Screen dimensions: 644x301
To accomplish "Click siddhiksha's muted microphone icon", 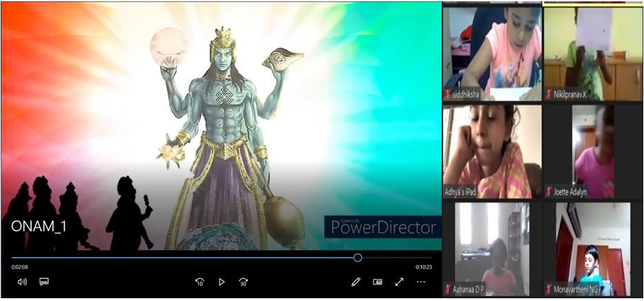I will tap(448, 94).
